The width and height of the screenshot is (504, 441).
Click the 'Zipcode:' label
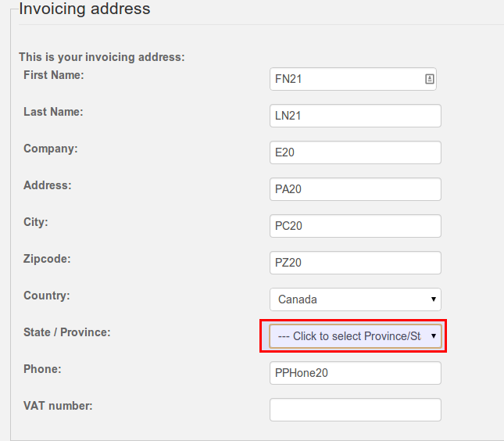tap(47, 259)
